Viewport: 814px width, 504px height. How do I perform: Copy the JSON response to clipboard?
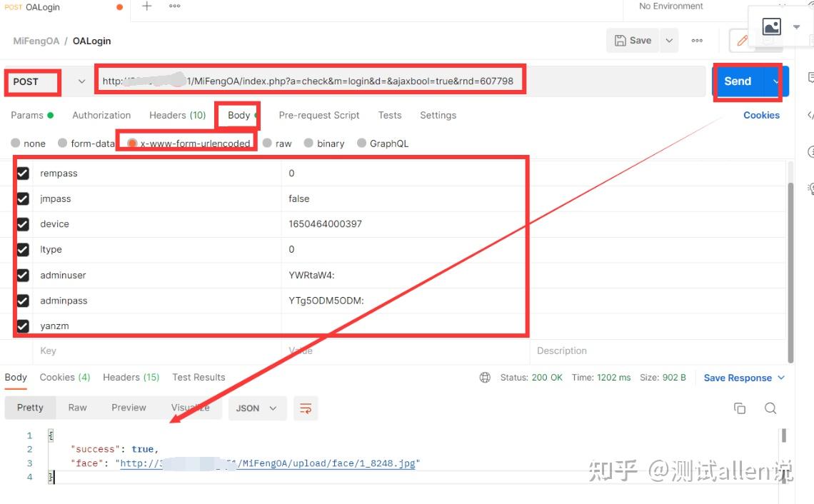[x=740, y=408]
